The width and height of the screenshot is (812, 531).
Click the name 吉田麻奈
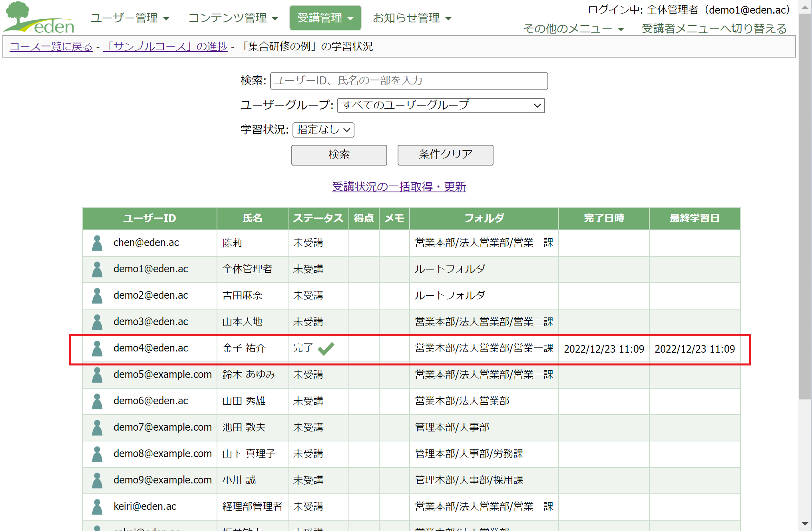click(x=242, y=295)
